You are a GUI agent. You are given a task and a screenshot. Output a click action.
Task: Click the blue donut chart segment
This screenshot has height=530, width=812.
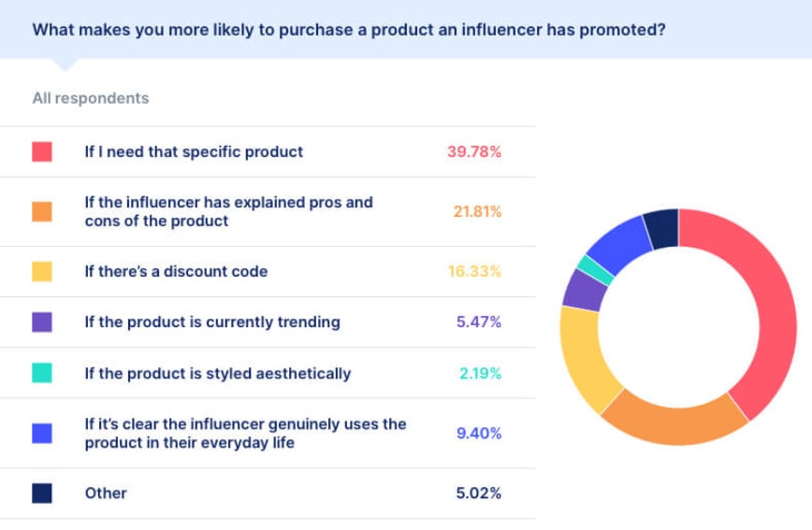click(x=617, y=242)
